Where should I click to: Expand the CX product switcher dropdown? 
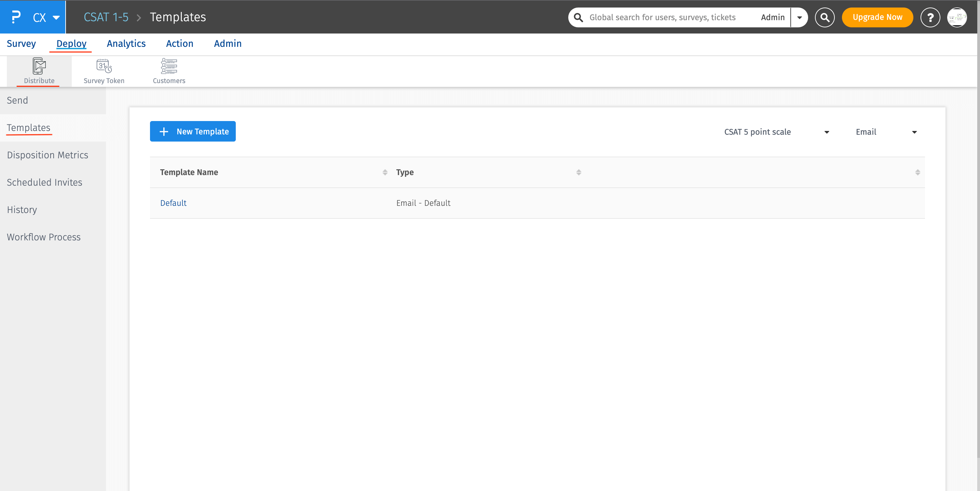pos(56,17)
